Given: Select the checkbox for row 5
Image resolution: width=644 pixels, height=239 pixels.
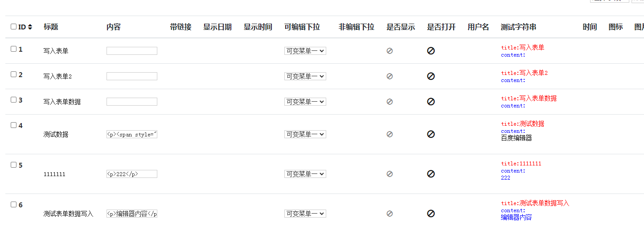Looking at the screenshot, I should pos(13,165).
